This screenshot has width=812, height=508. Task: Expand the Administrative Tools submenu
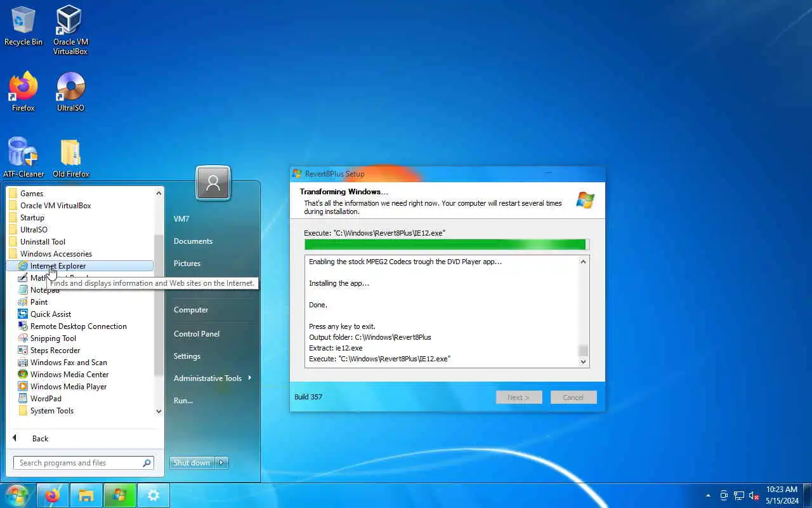pyautogui.click(x=213, y=378)
